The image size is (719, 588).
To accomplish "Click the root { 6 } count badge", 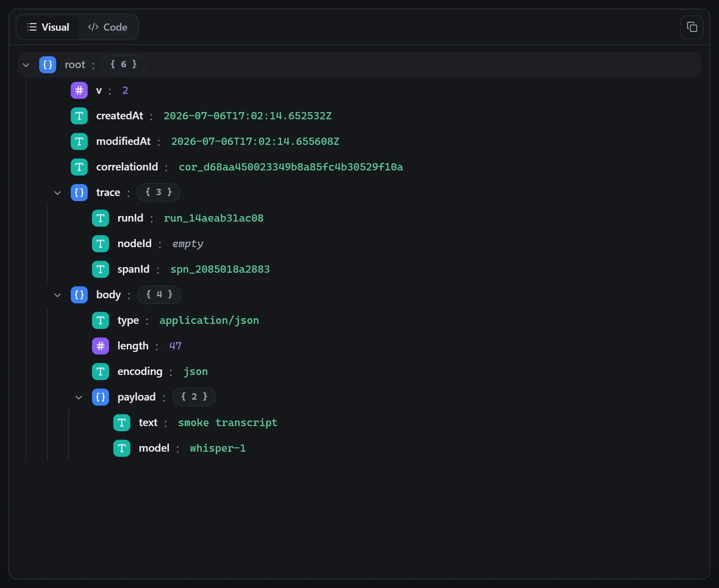I will (124, 64).
